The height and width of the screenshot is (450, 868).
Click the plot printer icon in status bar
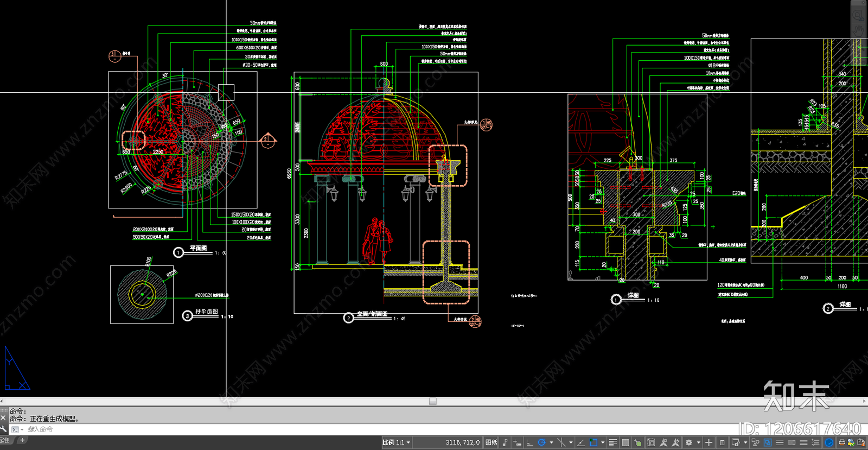tap(842, 442)
